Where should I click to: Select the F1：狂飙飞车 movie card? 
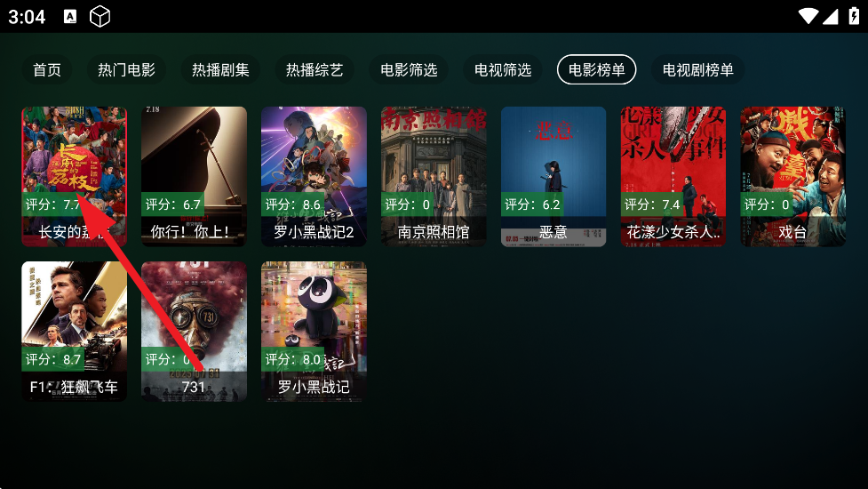[x=74, y=332]
